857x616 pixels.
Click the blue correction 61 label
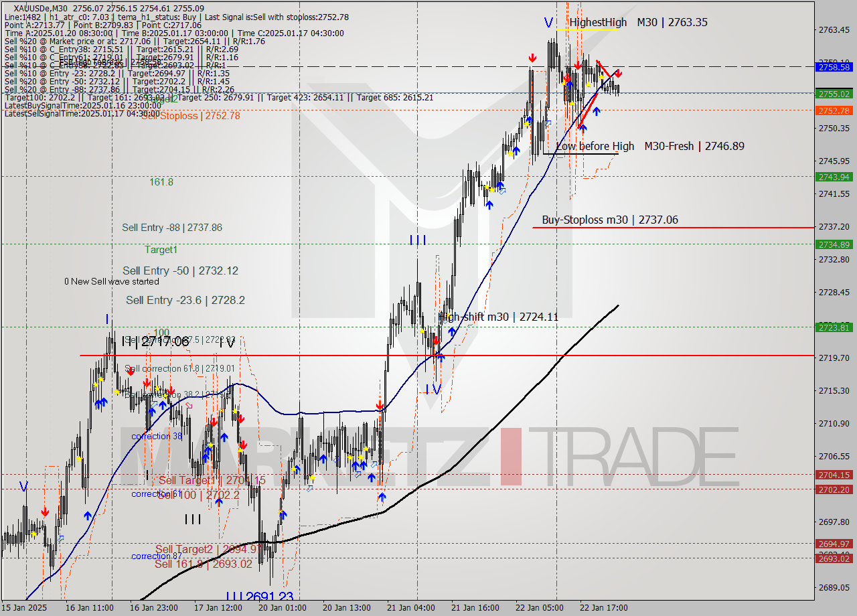[x=157, y=494]
